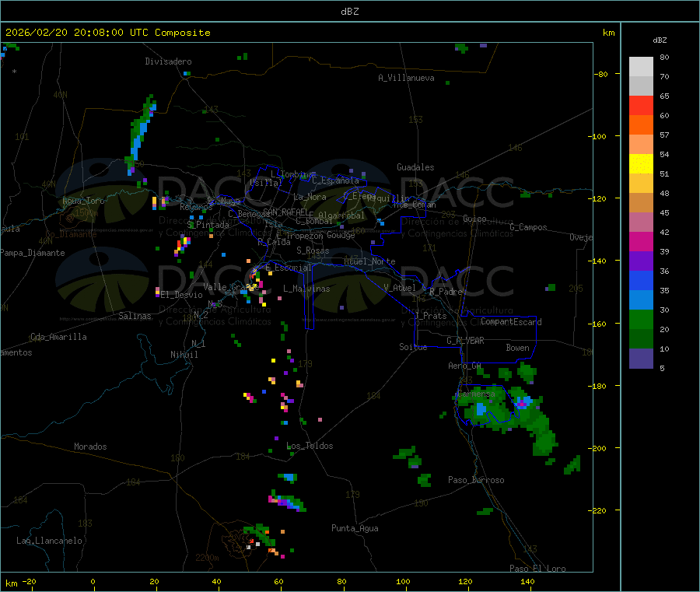Click the R_Padre map label
Screen dimensions: 700x592
point(446,292)
